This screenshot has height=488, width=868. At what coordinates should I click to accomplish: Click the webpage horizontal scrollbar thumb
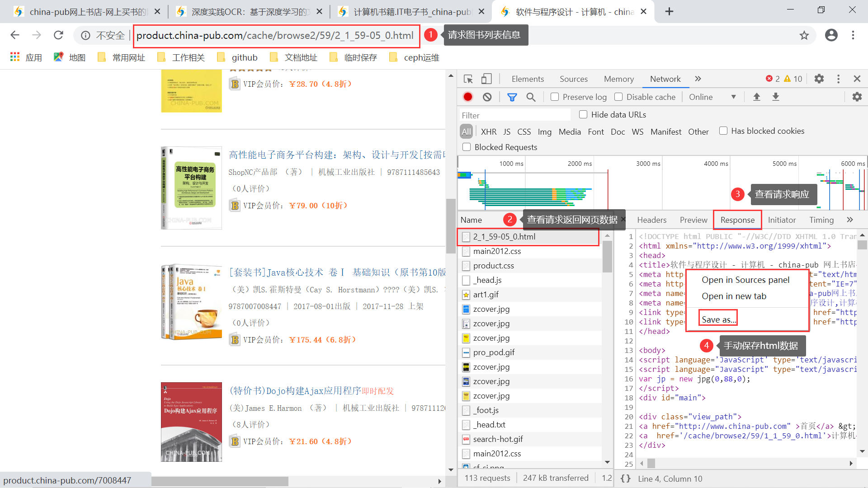[219, 481]
